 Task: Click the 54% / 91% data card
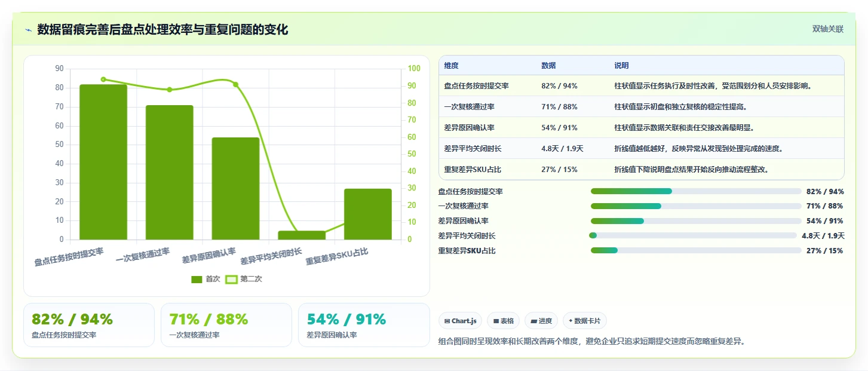point(364,325)
